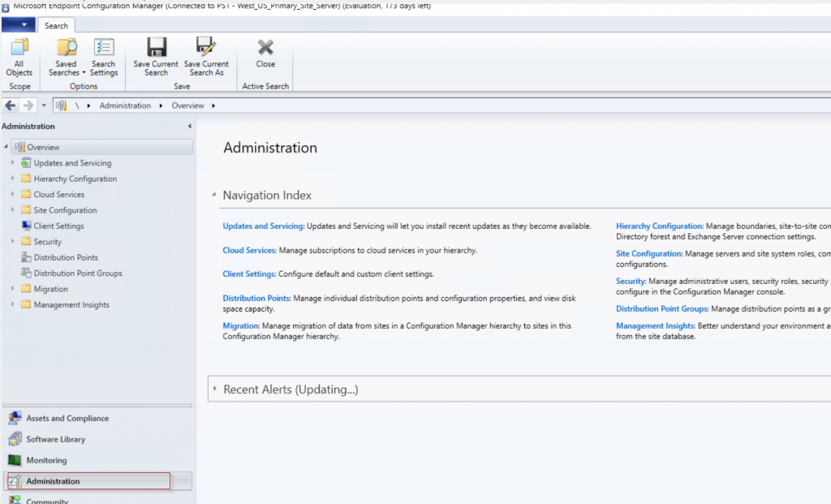Open the Cloud Services link
Screen dimensions: 831x504
tap(249, 250)
